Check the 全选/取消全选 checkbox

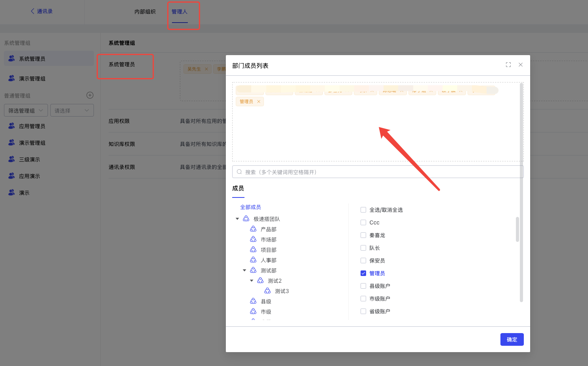[363, 210]
